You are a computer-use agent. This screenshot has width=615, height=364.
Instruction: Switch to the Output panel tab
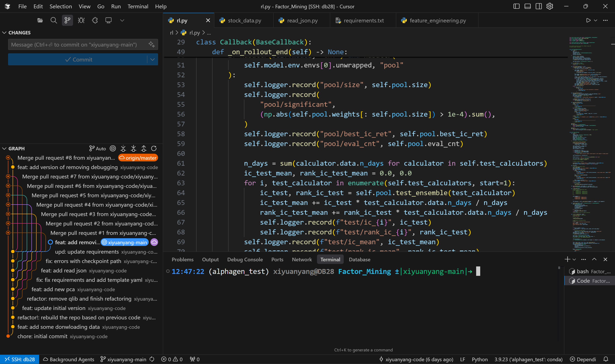[x=210, y=260]
